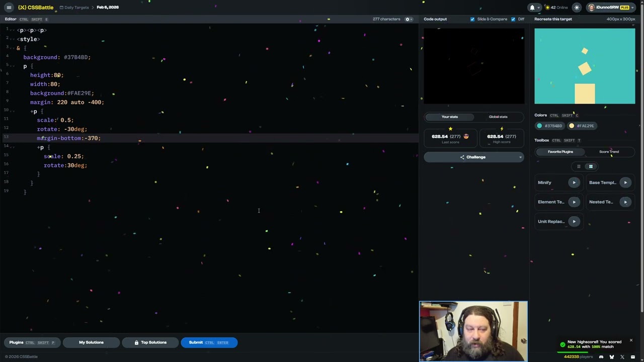Click the margin: 220 auto -400 line
Image resolution: width=644 pixels, height=362 pixels.
click(x=67, y=102)
